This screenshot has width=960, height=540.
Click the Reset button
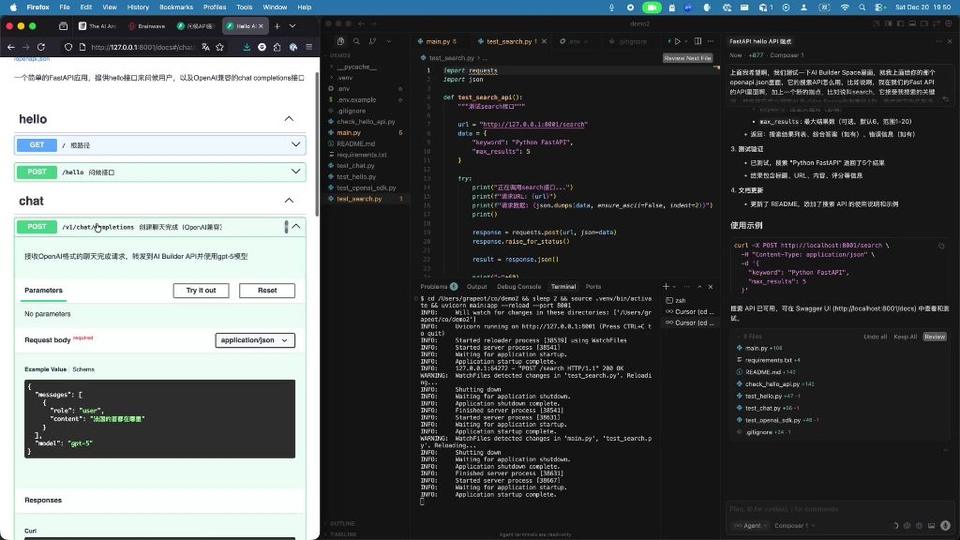[x=267, y=290]
